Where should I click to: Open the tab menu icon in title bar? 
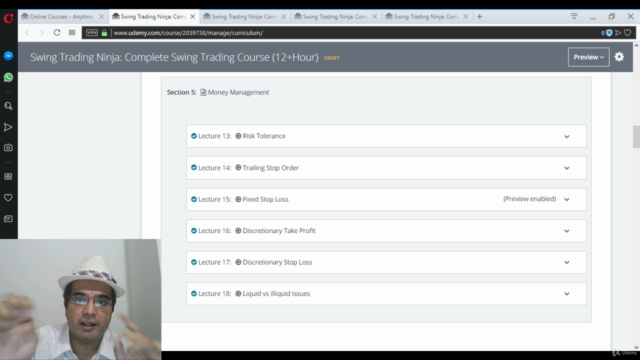[574, 16]
